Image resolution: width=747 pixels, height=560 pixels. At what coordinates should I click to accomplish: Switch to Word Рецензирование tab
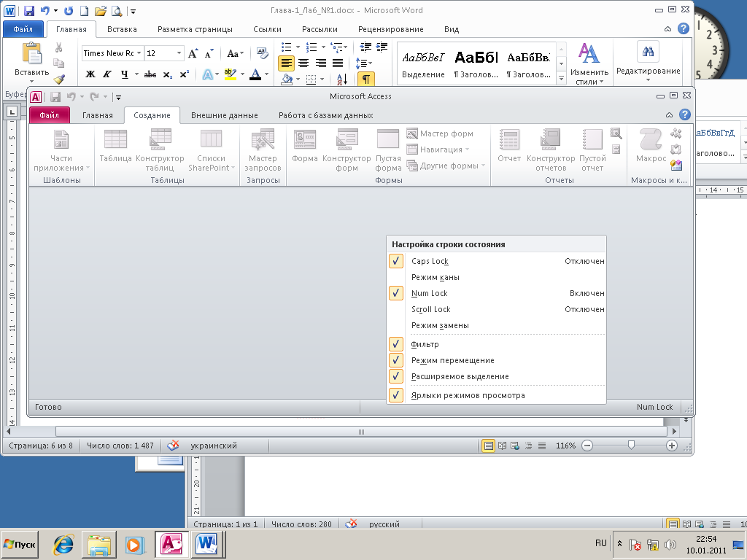[391, 29]
